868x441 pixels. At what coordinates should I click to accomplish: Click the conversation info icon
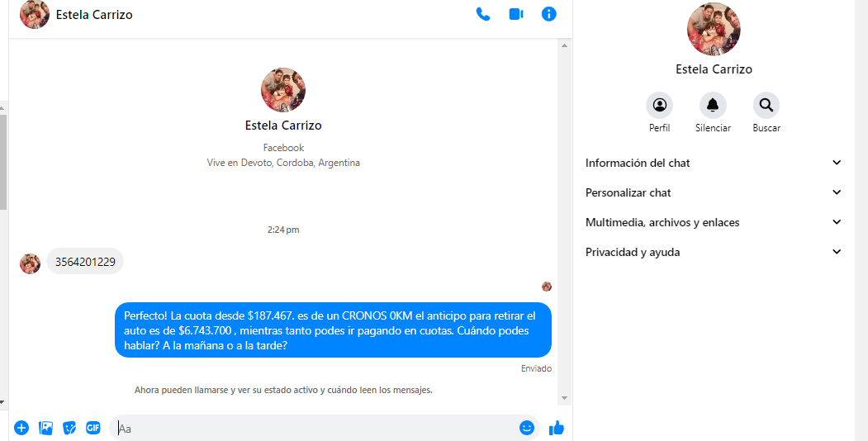pyautogui.click(x=549, y=14)
